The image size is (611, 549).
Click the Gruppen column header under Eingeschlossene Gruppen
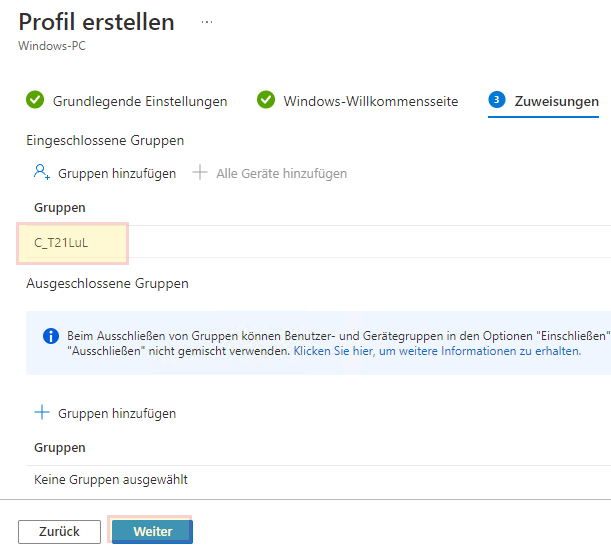60,208
